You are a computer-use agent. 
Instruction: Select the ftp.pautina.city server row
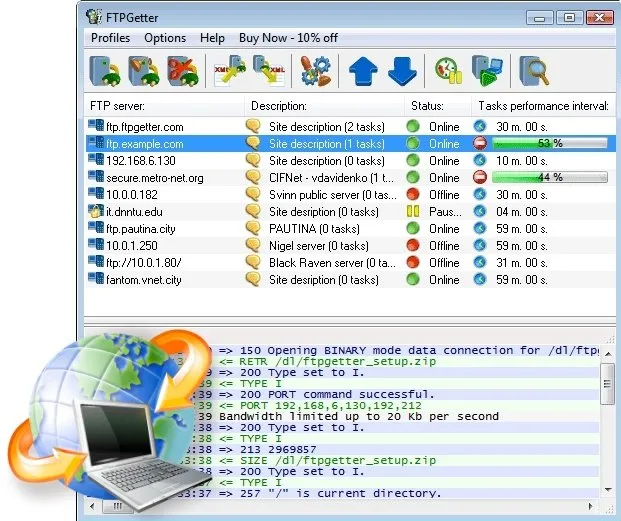[351, 228]
